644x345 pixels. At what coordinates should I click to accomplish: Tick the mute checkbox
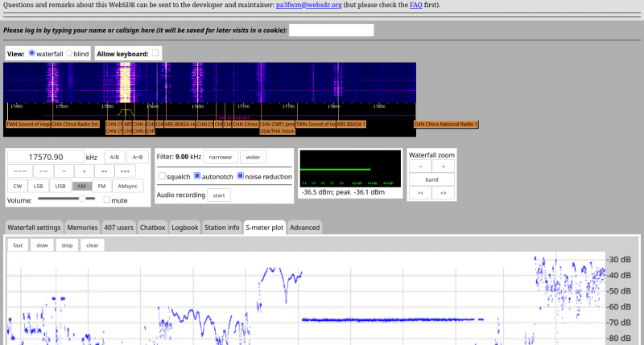click(x=107, y=199)
